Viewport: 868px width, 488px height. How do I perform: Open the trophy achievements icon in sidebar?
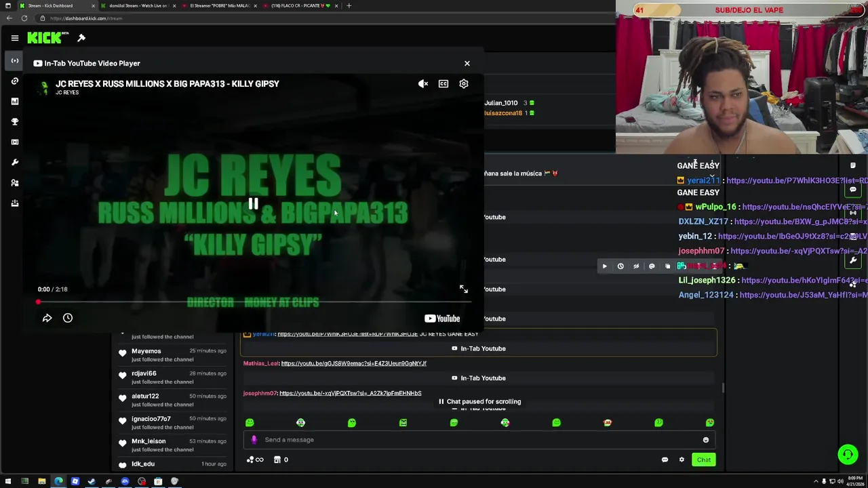pos(14,122)
